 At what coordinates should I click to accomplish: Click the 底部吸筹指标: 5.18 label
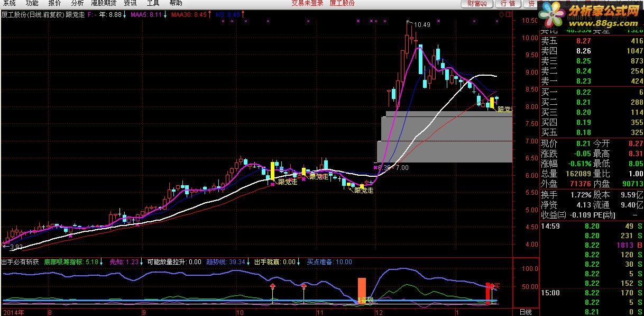[71, 261]
